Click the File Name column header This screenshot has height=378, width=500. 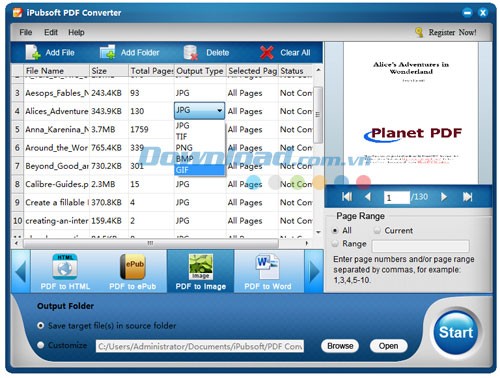point(56,71)
